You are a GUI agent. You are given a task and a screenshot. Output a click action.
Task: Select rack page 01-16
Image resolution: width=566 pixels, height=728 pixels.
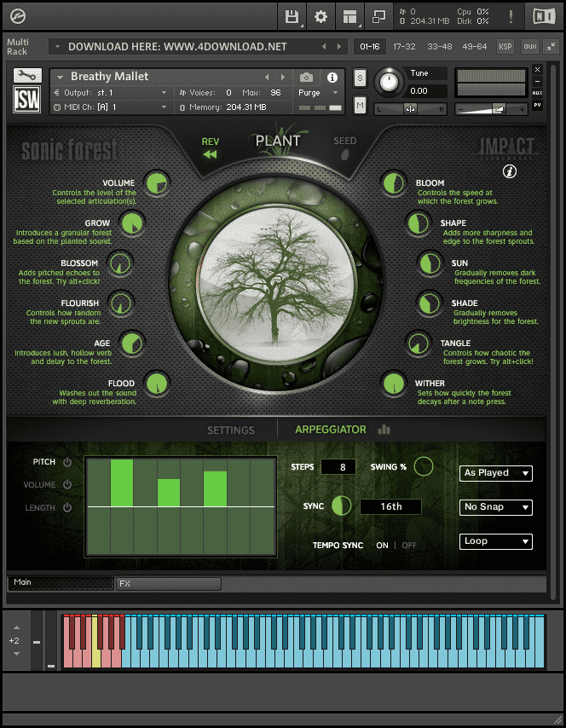pyautogui.click(x=370, y=46)
